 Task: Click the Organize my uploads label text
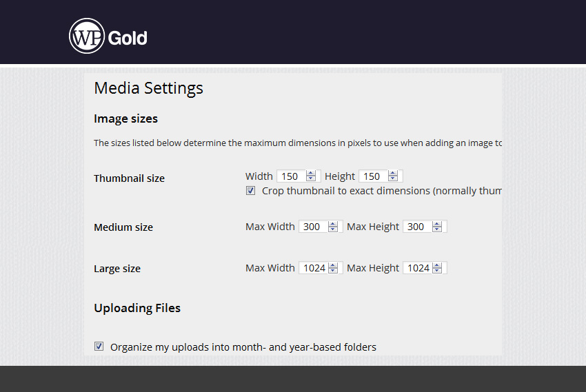243,347
